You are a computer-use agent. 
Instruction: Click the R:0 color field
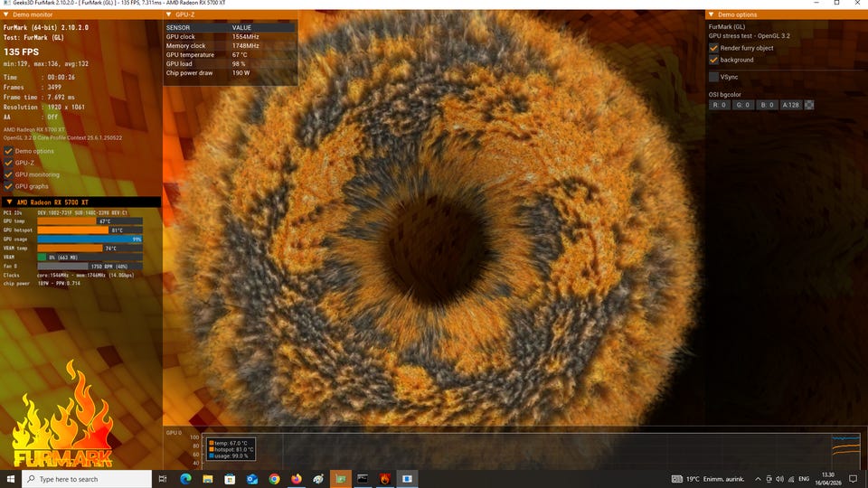(x=720, y=105)
